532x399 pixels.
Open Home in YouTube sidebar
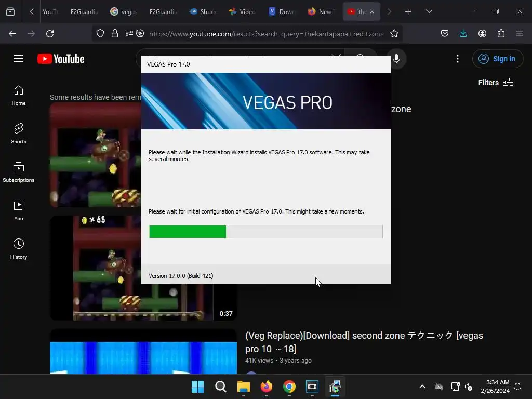click(x=19, y=96)
